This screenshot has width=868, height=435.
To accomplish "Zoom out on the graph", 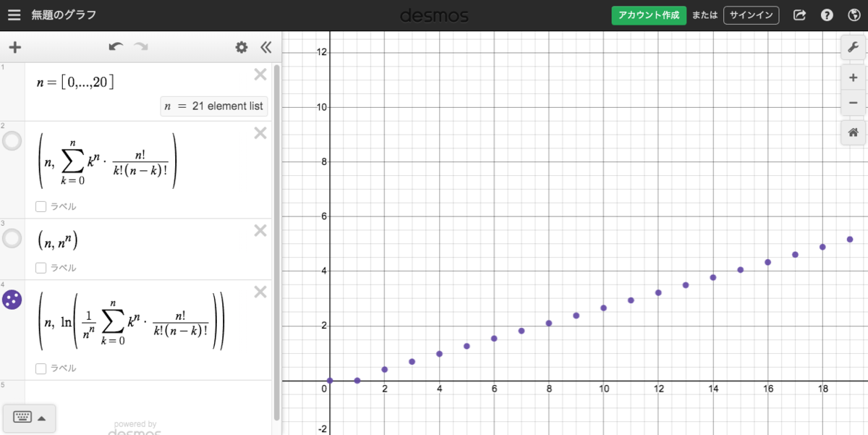I will 853,103.
